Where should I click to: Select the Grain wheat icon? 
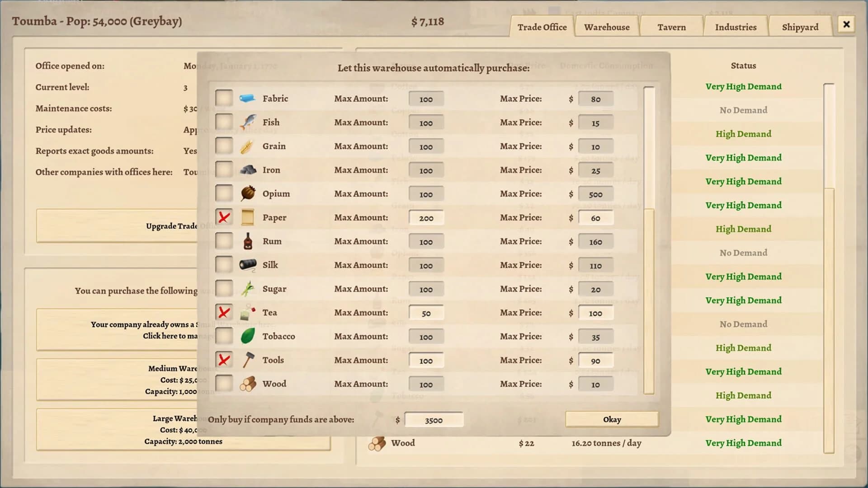[x=248, y=146]
